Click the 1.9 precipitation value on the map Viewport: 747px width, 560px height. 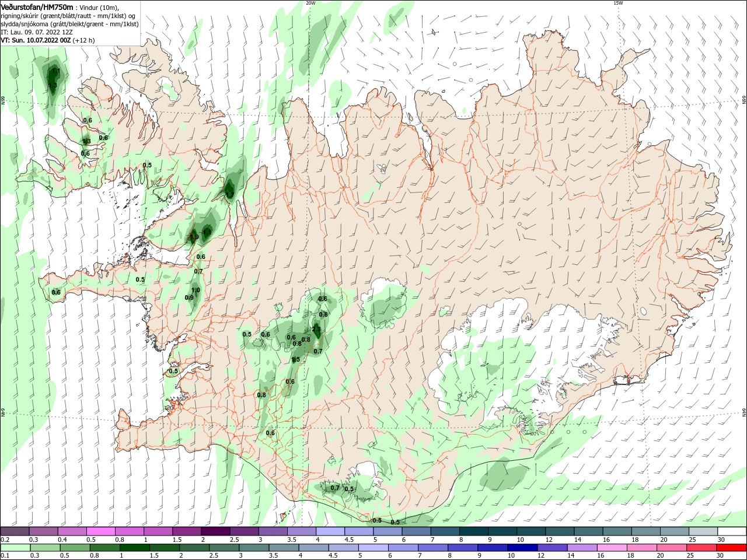194,237
